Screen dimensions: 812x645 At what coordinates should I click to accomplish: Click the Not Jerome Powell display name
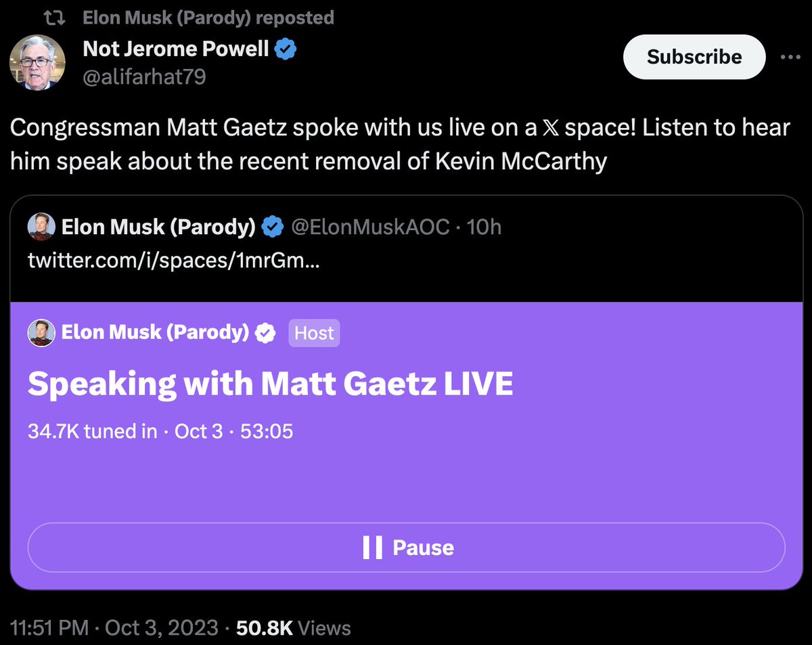point(176,49)
